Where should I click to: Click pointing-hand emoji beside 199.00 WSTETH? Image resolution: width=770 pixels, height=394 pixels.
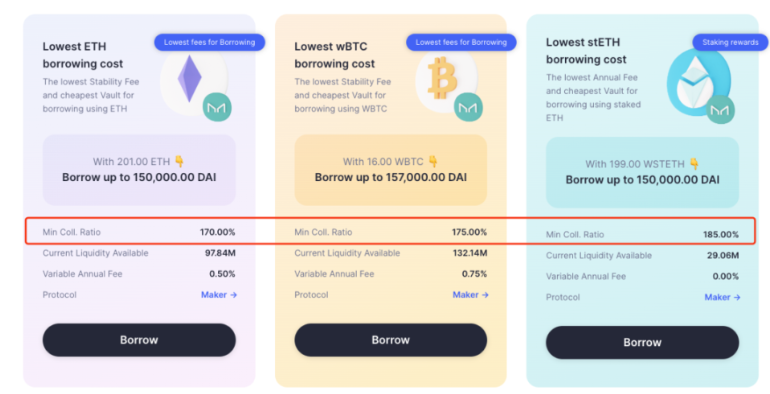pos(694,163)
